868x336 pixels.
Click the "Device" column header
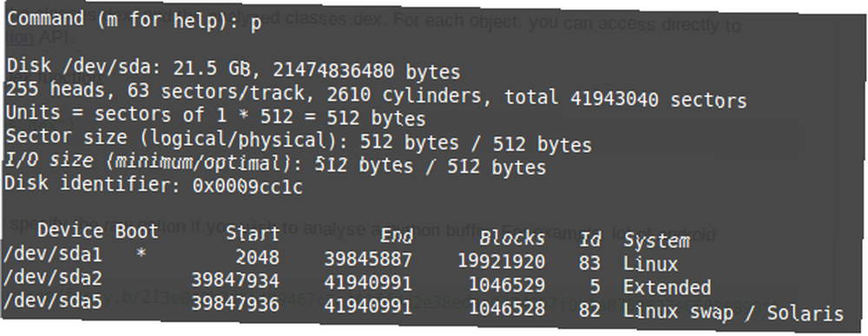(x=70, y=231)
